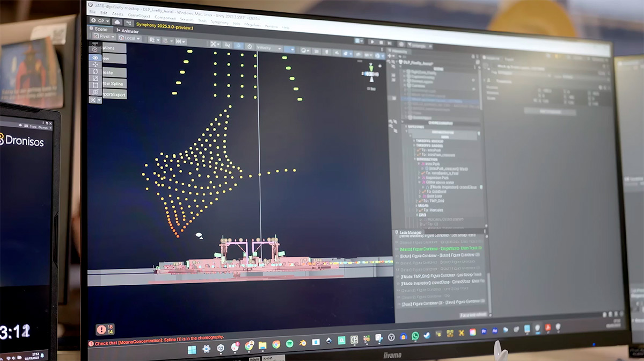This screenshot has width=644, height=361.
Task: Click the scene orientation gizmo
Action: click(371, 73)
